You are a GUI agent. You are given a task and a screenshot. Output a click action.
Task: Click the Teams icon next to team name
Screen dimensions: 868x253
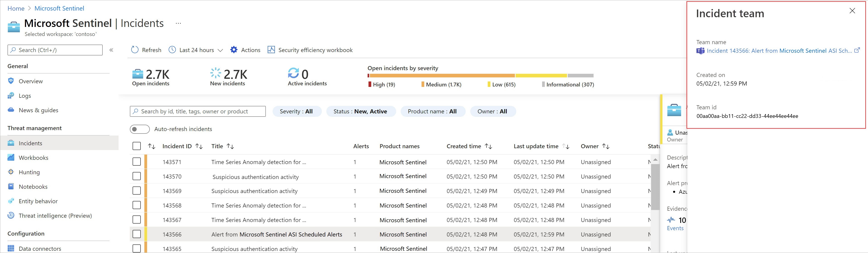point(701,51)
